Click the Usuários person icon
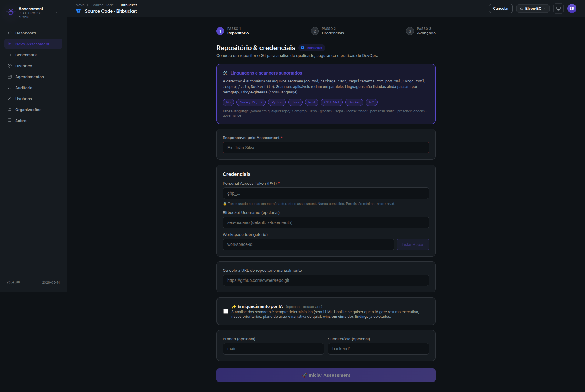Screen dimensions: 585x392 pyautogui.click(x=9, y=99)
